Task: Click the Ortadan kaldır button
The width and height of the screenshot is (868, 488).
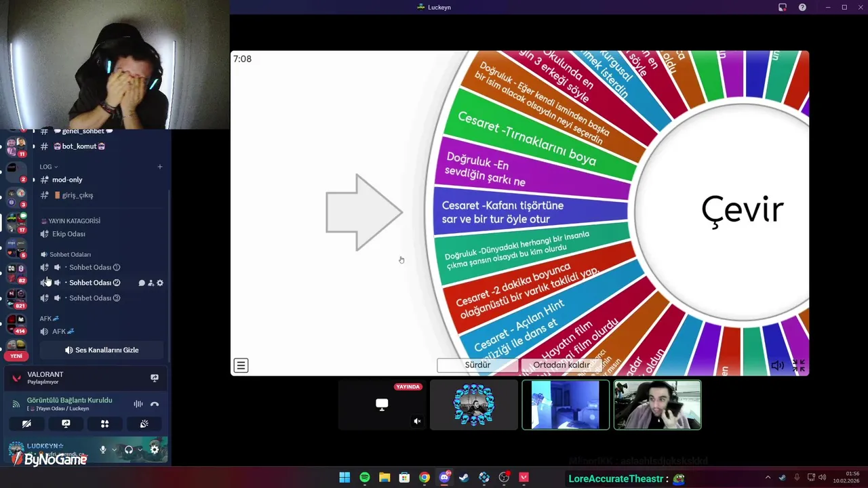Action: tap(561, 365)
